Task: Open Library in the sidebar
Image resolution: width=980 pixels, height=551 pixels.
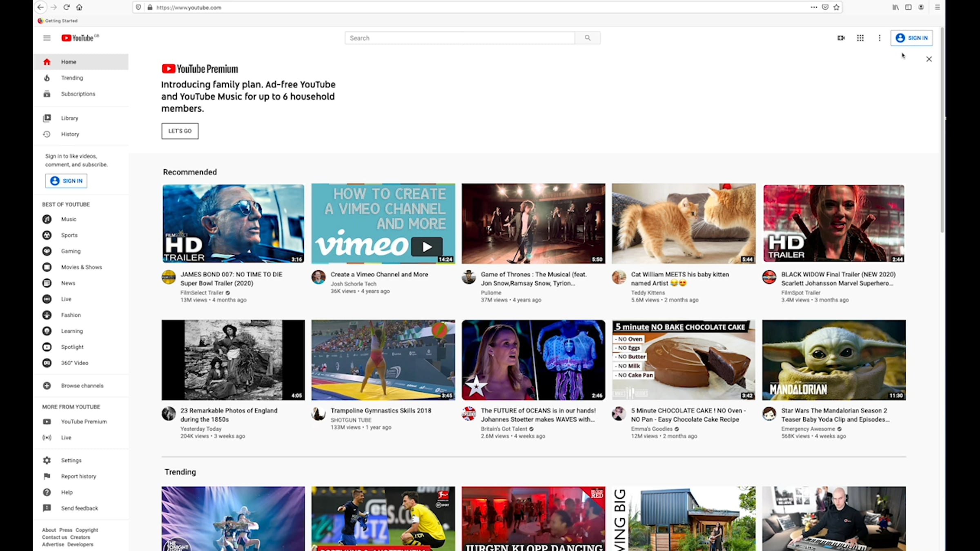Action: 81,118
